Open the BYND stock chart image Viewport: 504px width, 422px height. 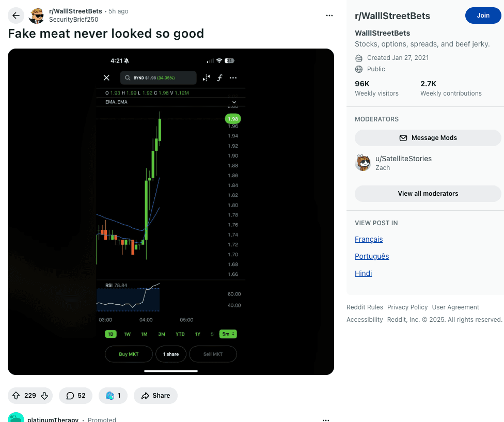171,212
